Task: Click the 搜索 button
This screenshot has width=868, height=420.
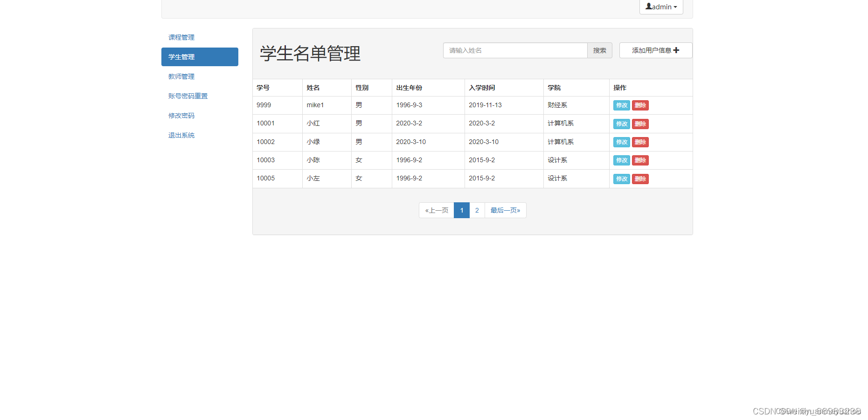Action: (x=600, y=50)
